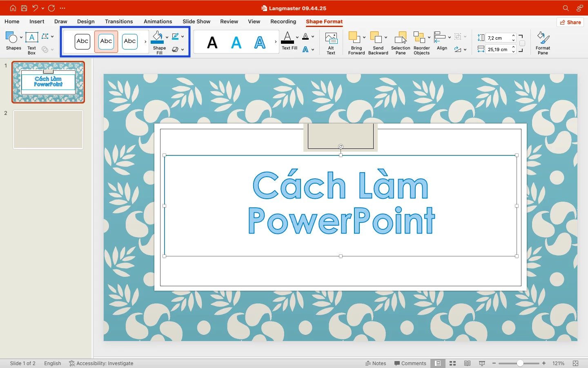Click the Shape Fill paint bucket
The width and height of the screenshot is (588, 368).
click(158, 38)
